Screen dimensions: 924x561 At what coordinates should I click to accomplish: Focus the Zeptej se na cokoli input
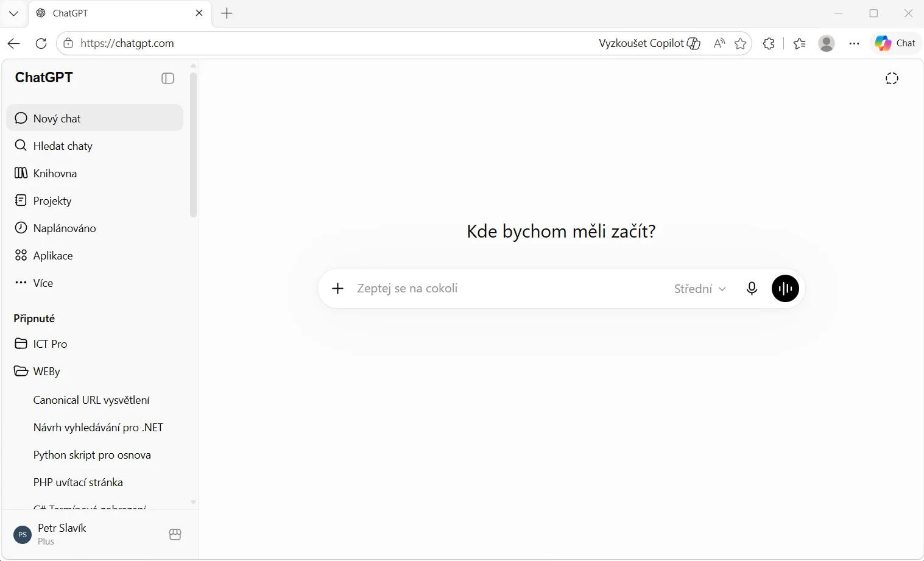[x=509, y=289]
